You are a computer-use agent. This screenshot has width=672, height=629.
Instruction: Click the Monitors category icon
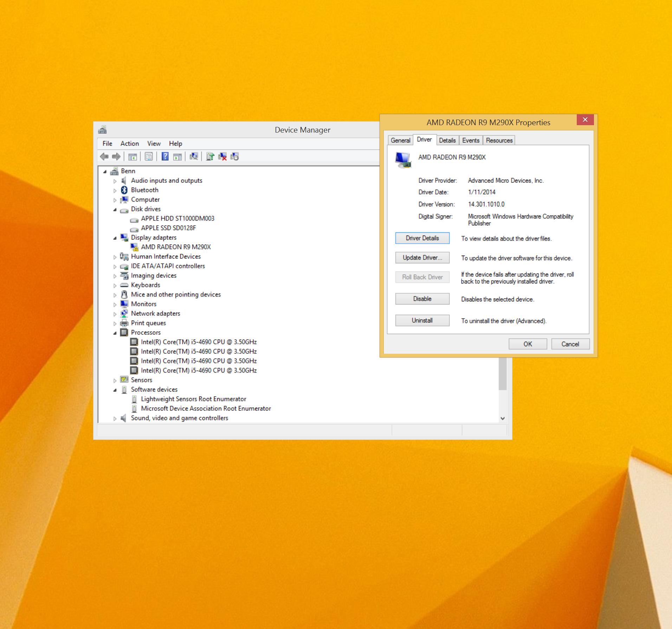tap(124, 304)
